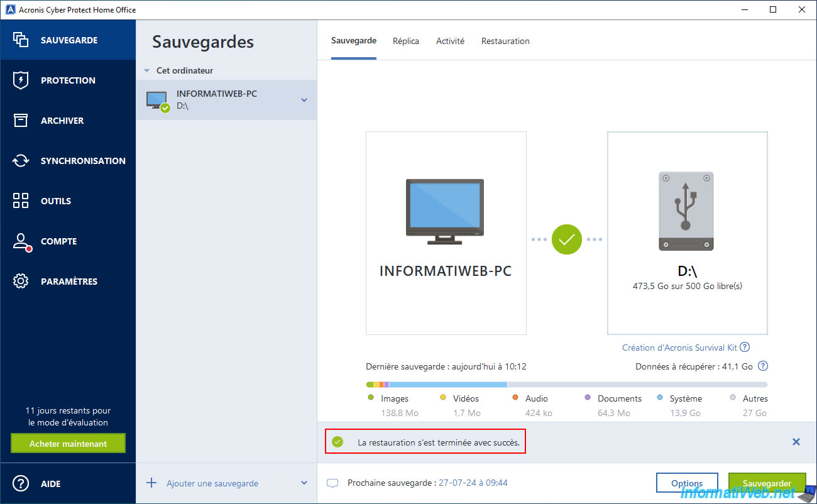Click the Système 13,9 Go value
Screen dimensions: 817x504
686,413
